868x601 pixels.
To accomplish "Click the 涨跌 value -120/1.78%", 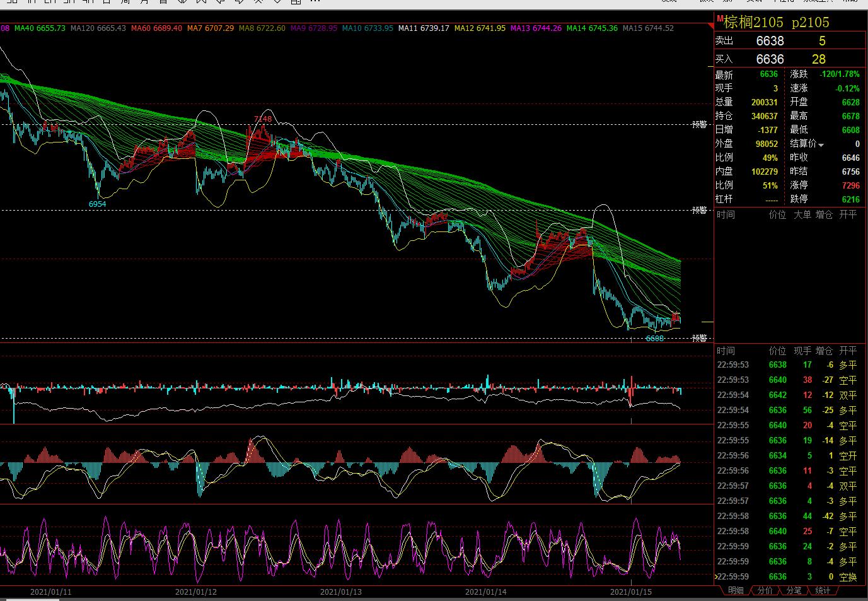I will [x=840, y=74].
